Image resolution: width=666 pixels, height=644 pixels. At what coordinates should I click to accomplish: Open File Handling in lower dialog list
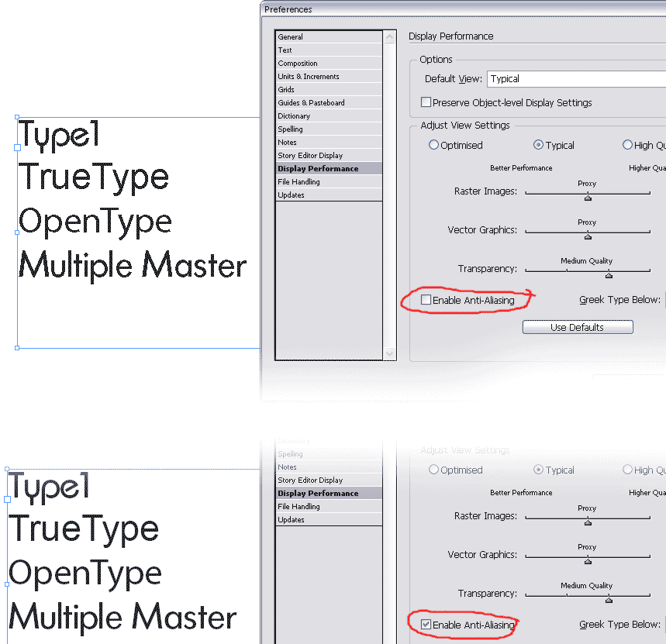pyautogui.click(x=330, y=507)
